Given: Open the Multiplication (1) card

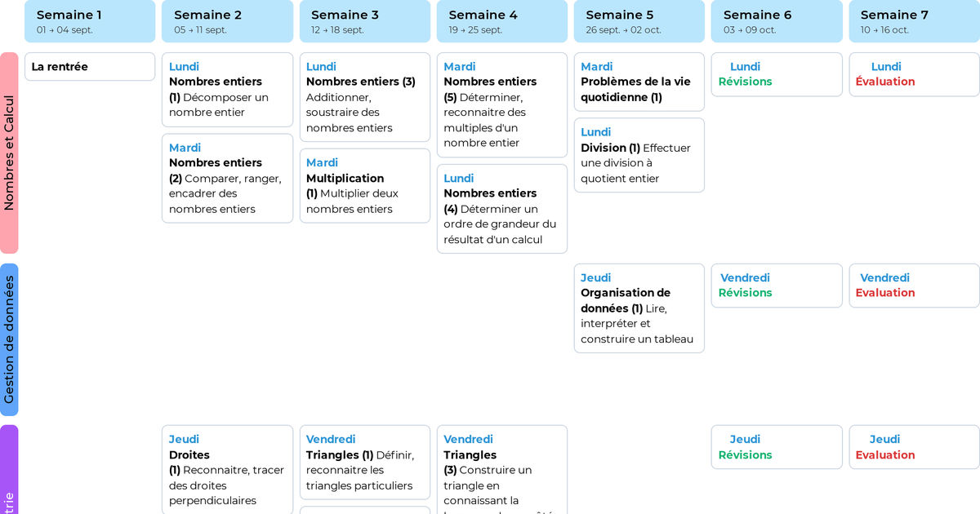Looking at the screenshot, I should (364, 185).
